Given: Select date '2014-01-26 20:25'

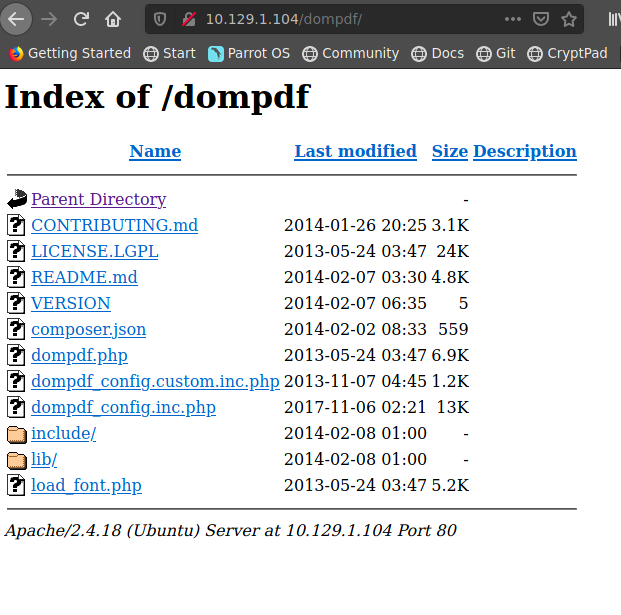Looking at the screenshot, I should tap(355, 225).
